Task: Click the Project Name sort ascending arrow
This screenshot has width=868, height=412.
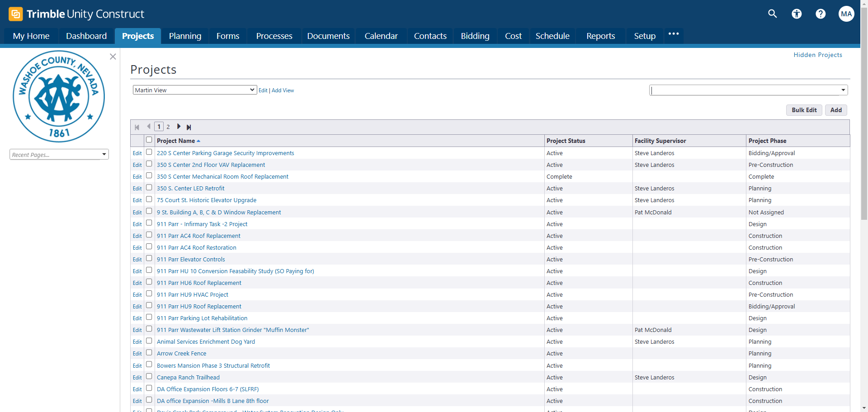Action: (x=198, y=141)
